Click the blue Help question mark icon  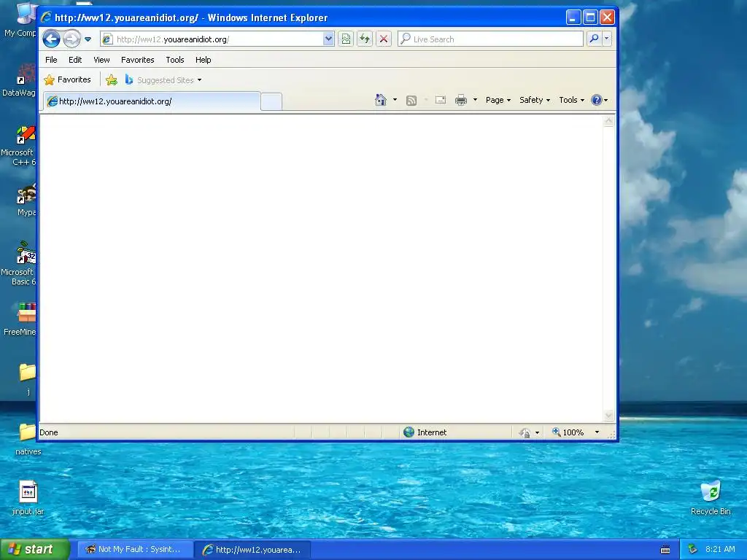[x=597, y=100]
